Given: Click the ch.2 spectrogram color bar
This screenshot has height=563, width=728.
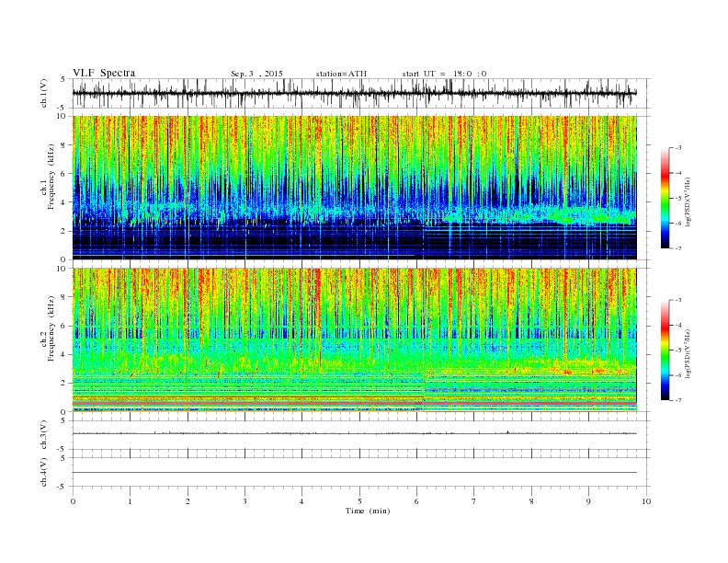Looking at the screenshot, I should (665, 350).
